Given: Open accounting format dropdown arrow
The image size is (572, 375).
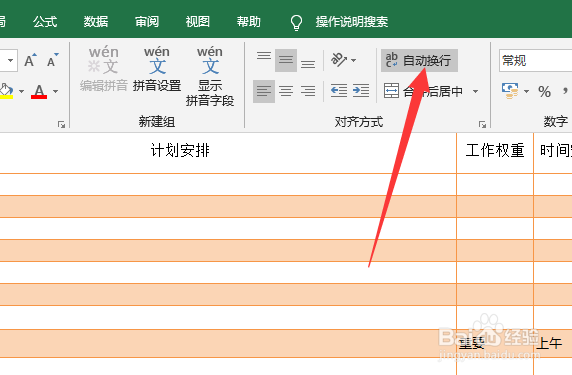Looking at the screenshot, I should tap(526, 91).
